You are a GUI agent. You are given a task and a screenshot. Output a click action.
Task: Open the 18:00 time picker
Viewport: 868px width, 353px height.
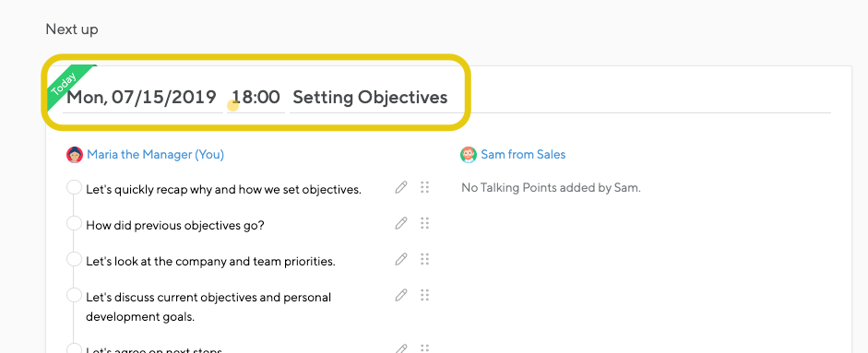(x=256, y=98)
